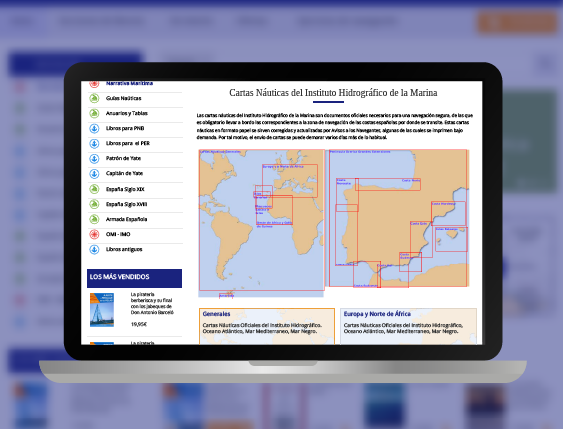Click the page heading Cartas Náuticas del Instituto Hidrográfico
563x429 pixels.
click(x=333, y=93)
